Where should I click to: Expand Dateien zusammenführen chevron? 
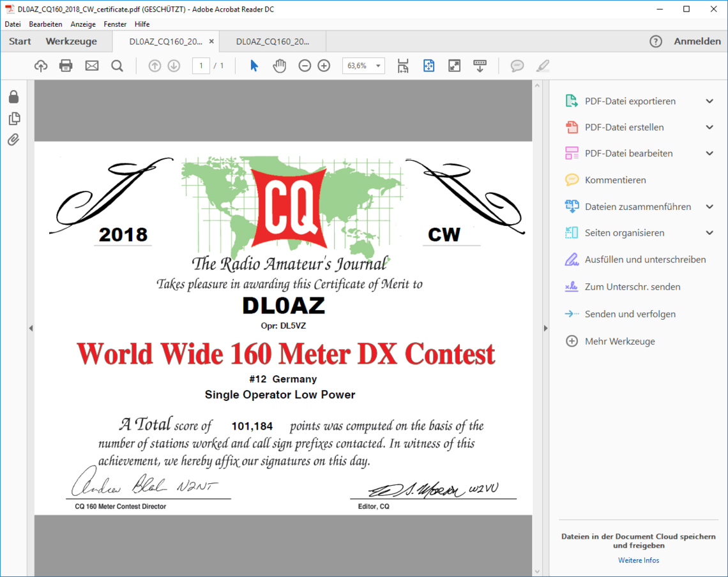point(709,207)
